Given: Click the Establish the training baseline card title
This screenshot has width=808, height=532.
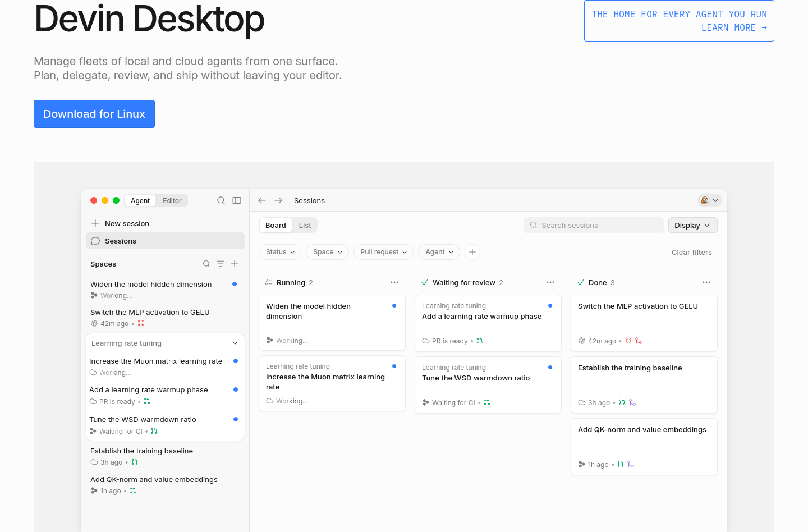Looking at the screenshot, I should [630, 368].
